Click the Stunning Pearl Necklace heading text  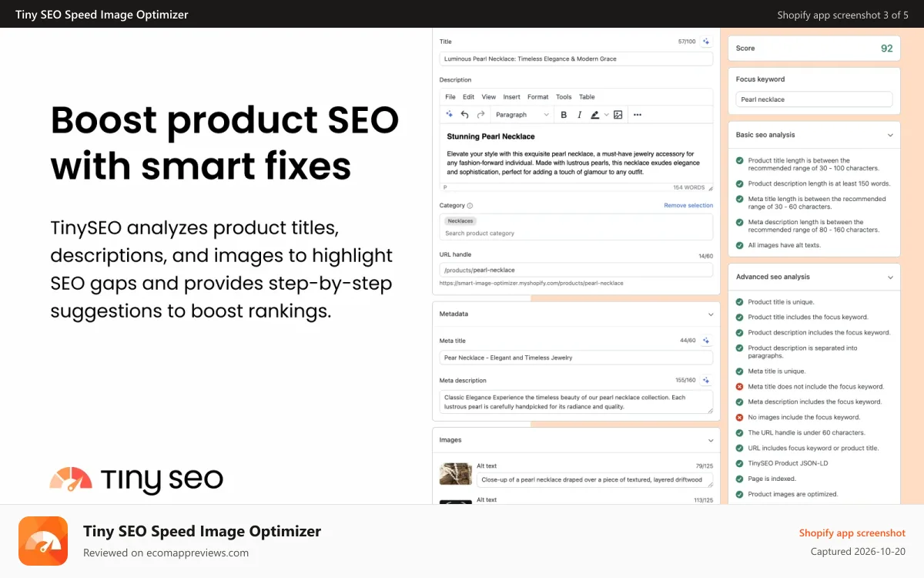490,136
